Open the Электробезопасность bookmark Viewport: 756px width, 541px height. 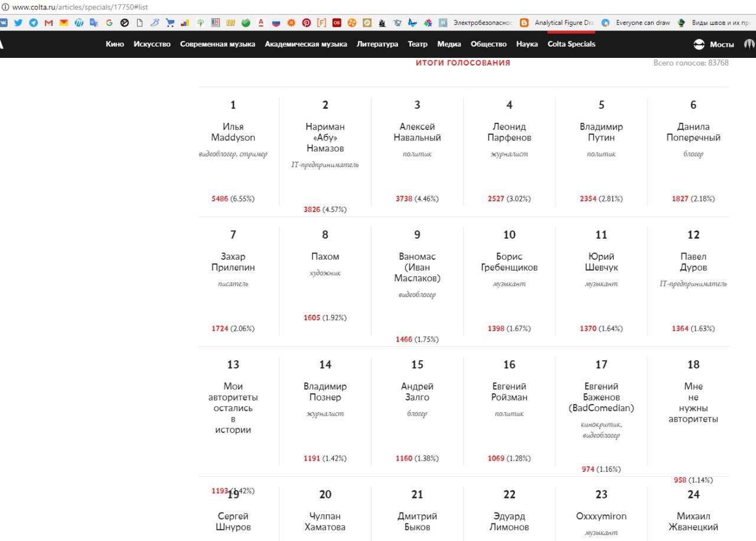pyautogui.click(x=476, y=23)
